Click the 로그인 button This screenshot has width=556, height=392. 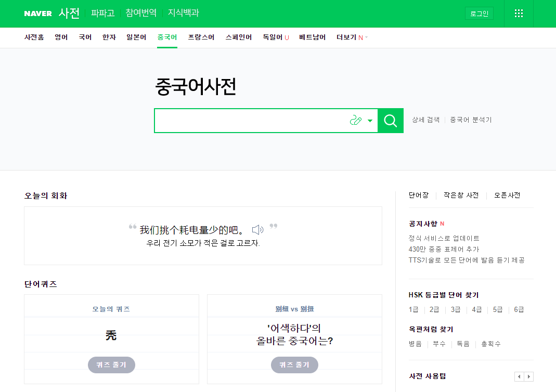click(x=479, y=14)
